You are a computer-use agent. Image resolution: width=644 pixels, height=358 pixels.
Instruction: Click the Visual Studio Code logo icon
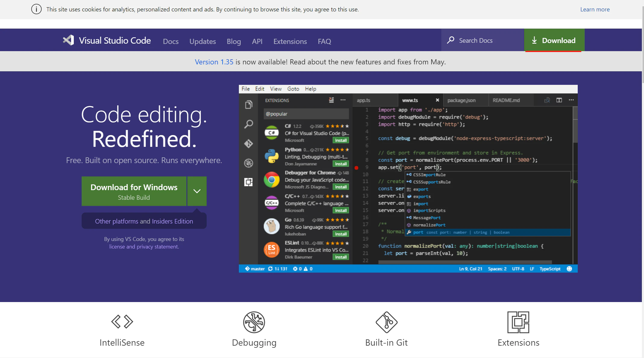(68, 40)
